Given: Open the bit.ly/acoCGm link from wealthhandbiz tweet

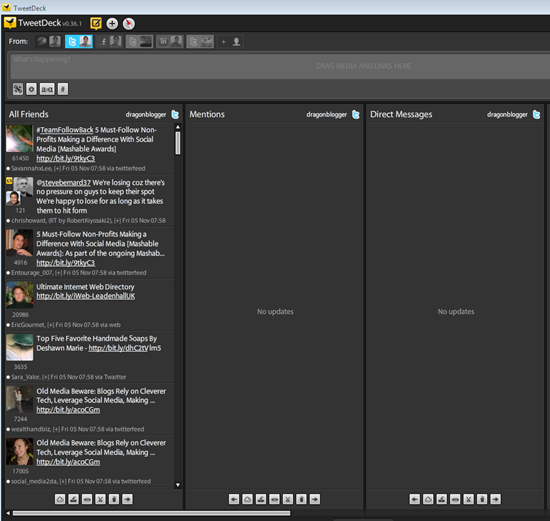Looking at the screenshot, I should (x=68, y=410).
